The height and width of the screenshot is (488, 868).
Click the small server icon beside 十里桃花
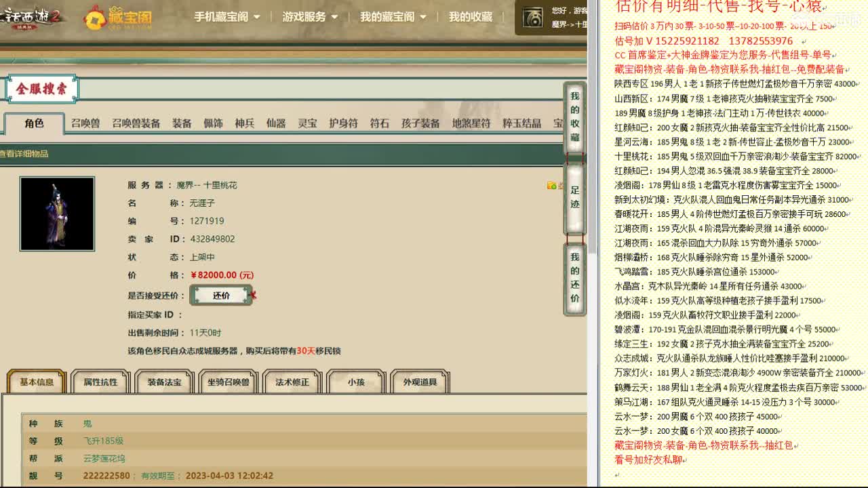[x=552, y=185]
